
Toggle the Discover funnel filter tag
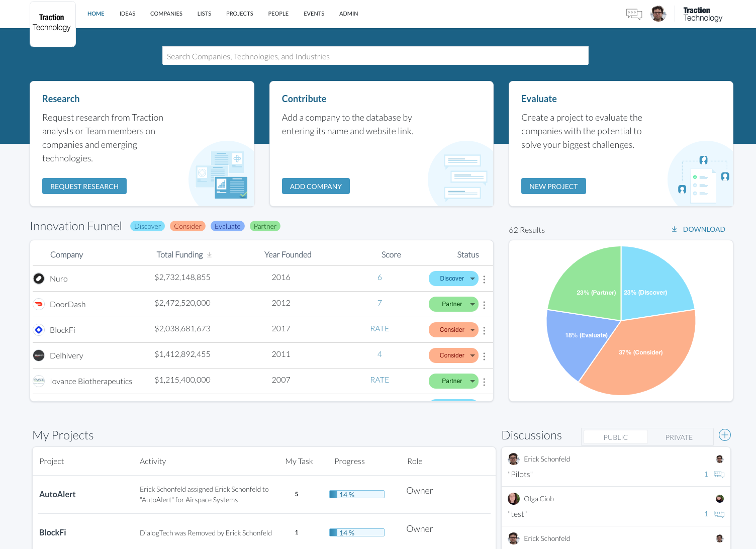pyautogui.click(x=148, y=226)
